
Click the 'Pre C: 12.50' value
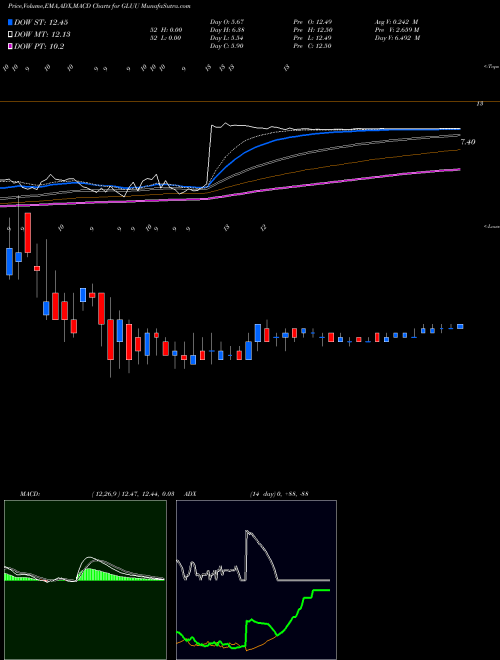(313, 46)
